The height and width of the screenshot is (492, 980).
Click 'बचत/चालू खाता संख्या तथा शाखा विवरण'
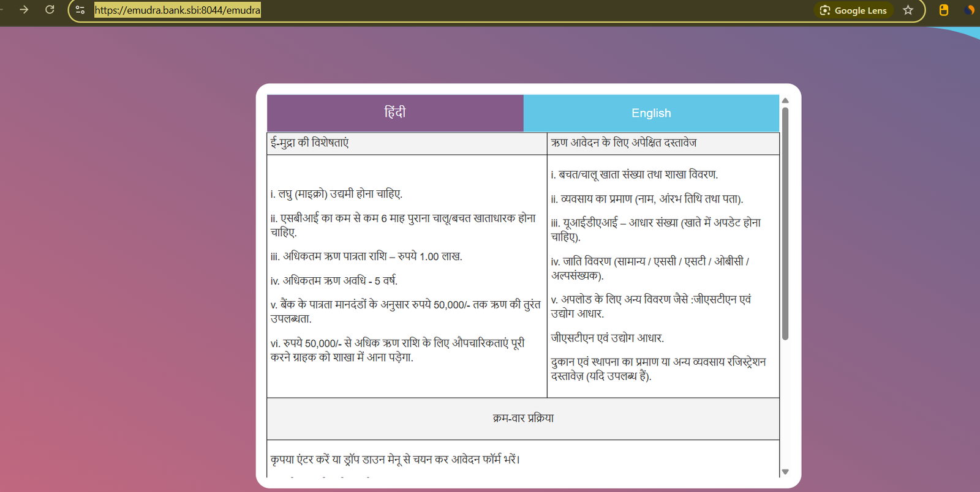634,174
